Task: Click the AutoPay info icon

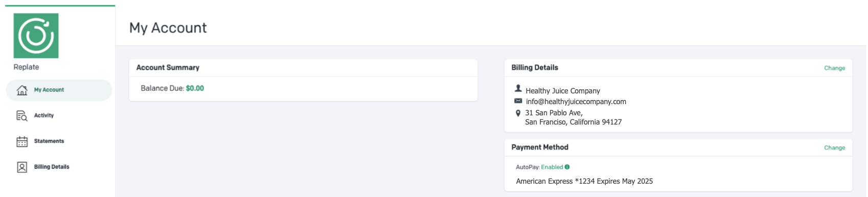Action: pyautogui.click(x=567, y=167)
